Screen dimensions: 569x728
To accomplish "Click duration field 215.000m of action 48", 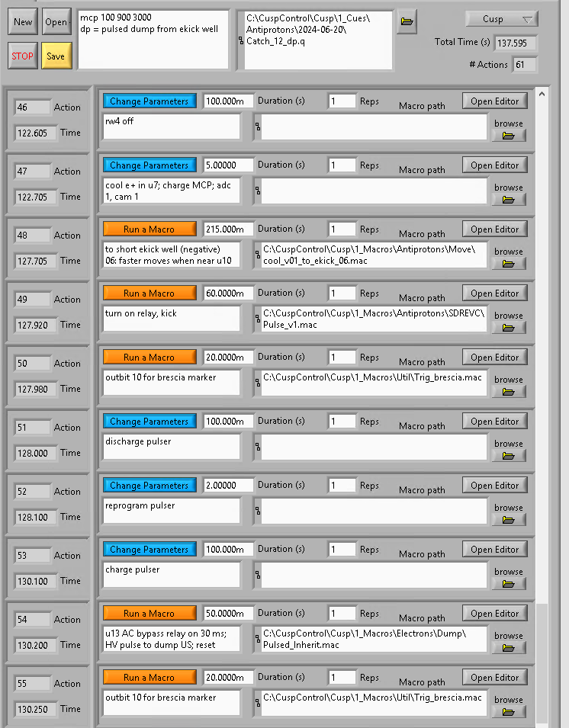I will point(229,229).
